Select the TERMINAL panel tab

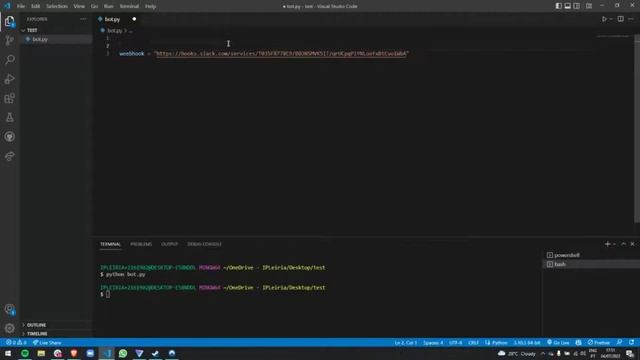tap(110, 244)
